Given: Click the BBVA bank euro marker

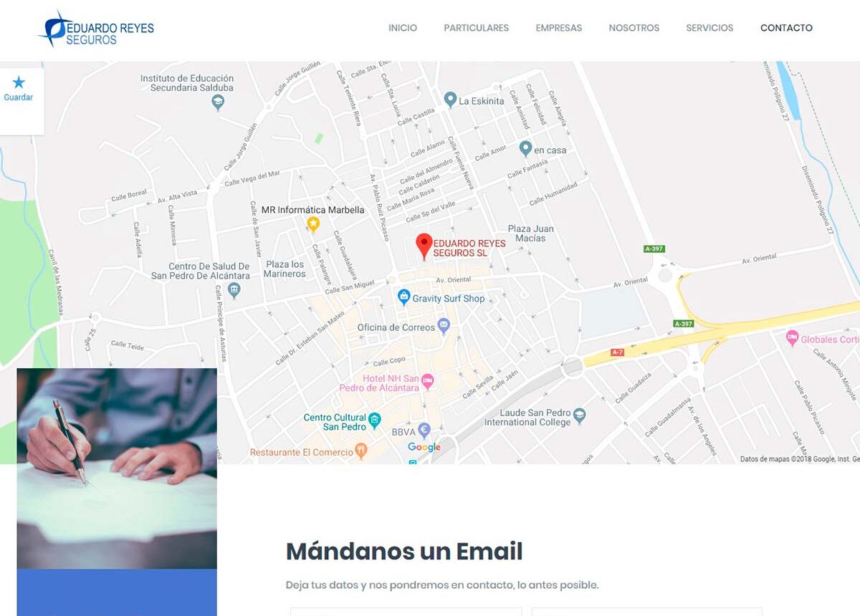Looking at the screenshot, I should coord(424,430).
